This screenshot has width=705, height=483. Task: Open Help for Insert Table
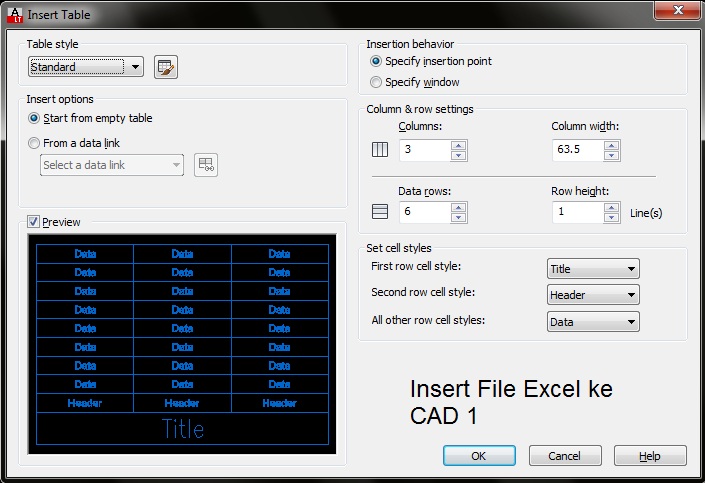[x=650, y=456]
